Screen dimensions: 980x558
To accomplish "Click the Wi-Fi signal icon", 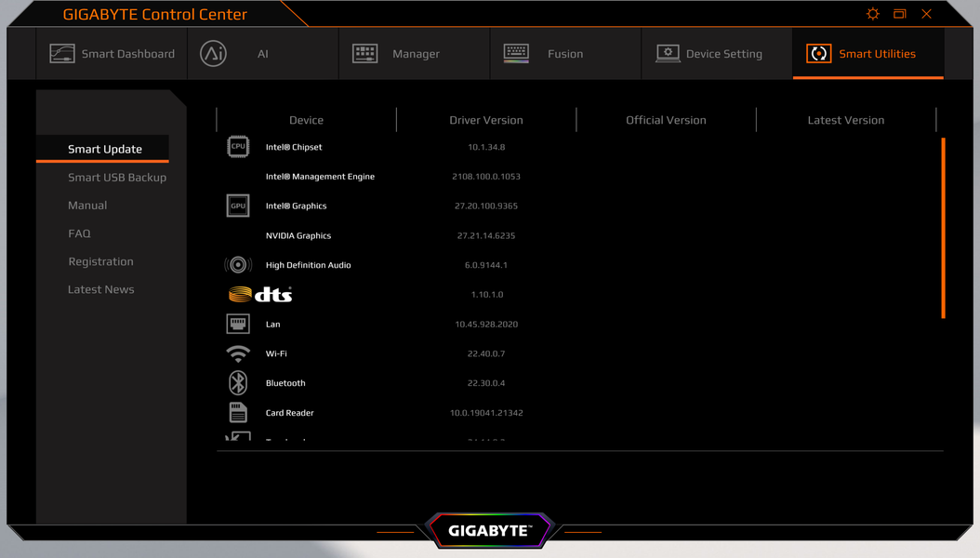I will tap(238, 353).
